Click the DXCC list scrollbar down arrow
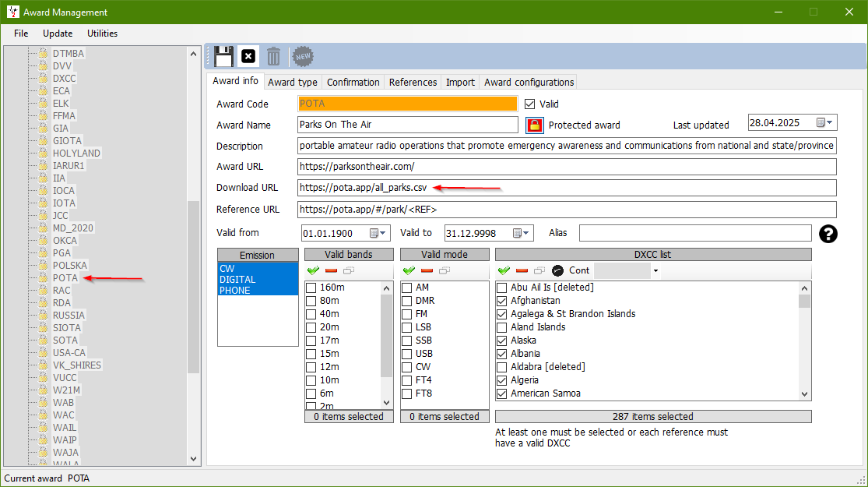 tap(804, 394)
